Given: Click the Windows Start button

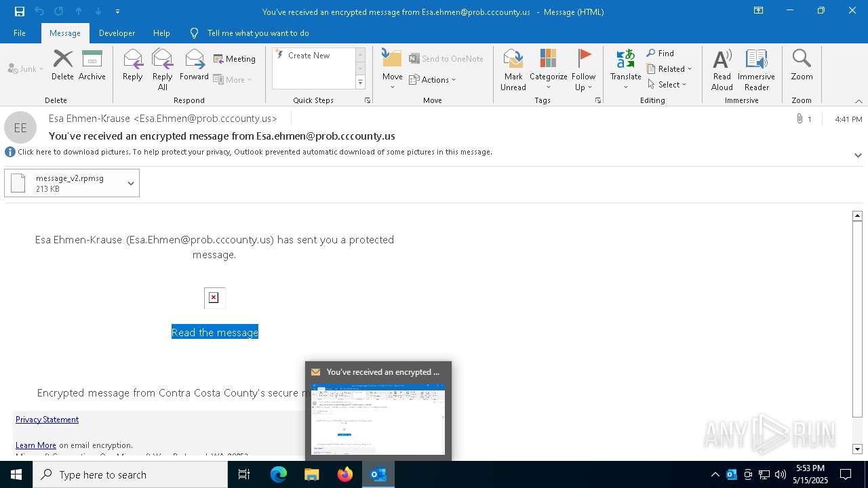Looking at the screenshot, I should point(16,474).
